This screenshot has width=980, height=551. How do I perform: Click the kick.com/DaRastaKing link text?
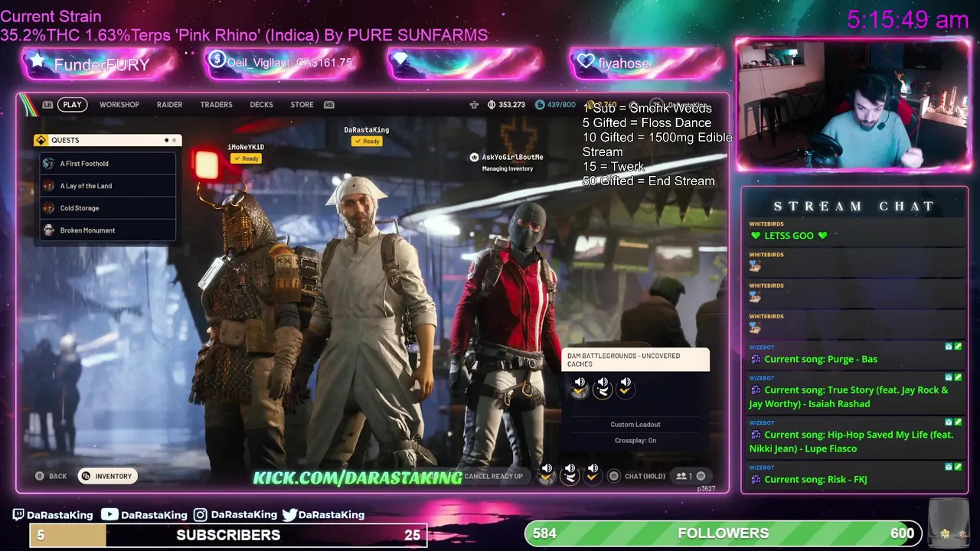click(x=357, y=478)
